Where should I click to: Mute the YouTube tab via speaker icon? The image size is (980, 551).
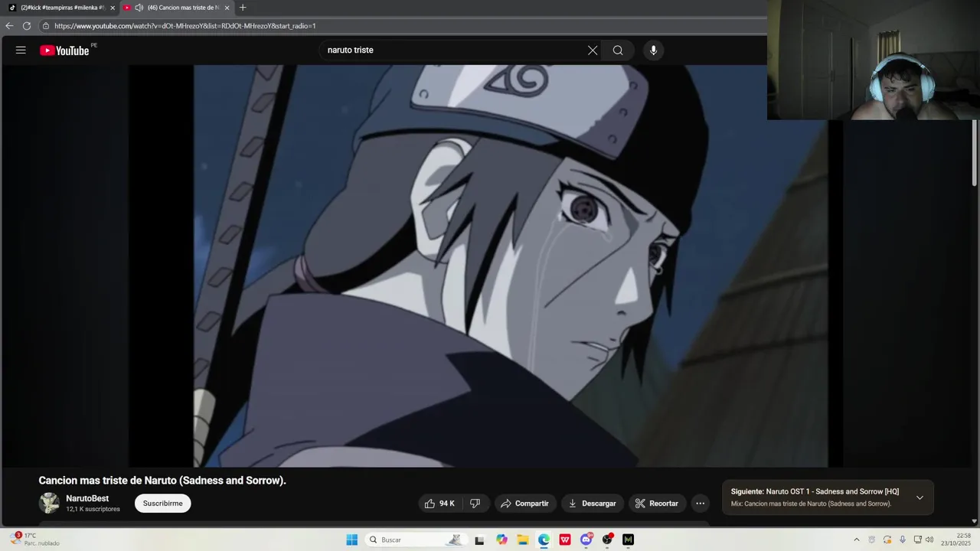[x=139, y=8]
